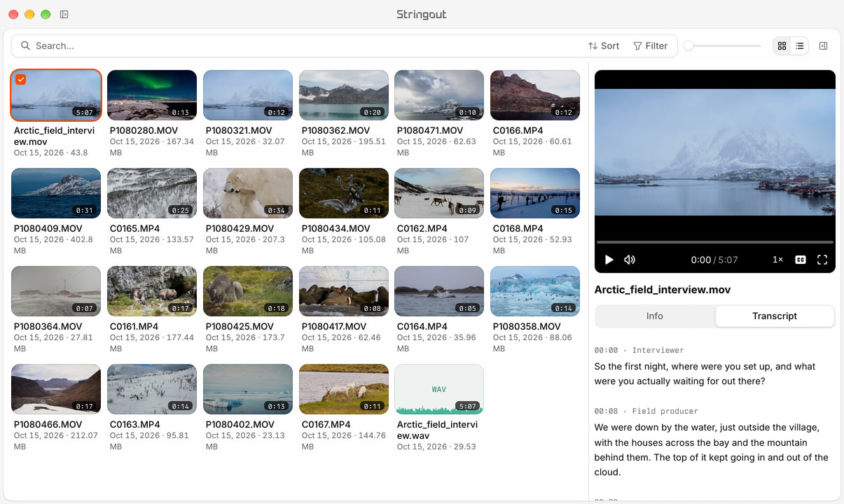Click the C0167.MP4 file name label

tap(326, 424)
